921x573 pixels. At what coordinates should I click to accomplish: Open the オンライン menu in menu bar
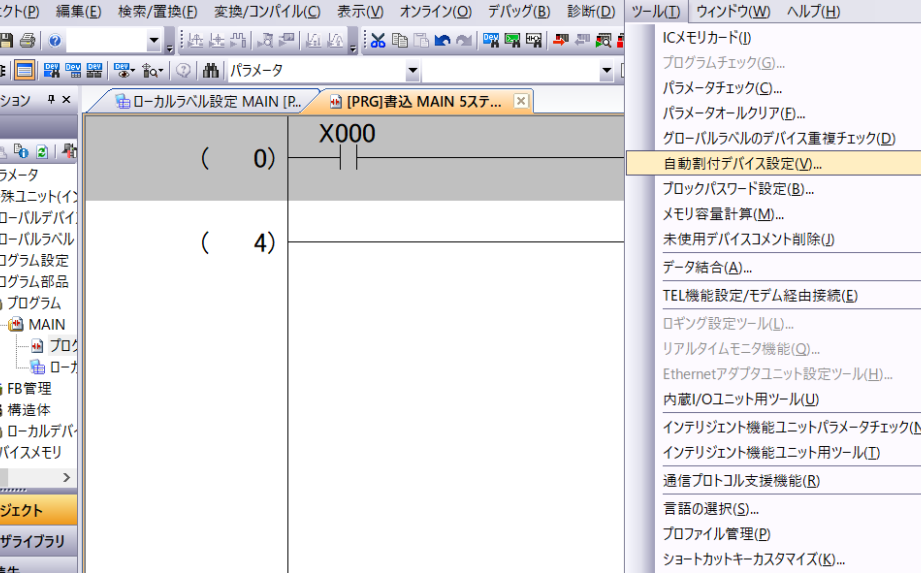coord(435,12)
